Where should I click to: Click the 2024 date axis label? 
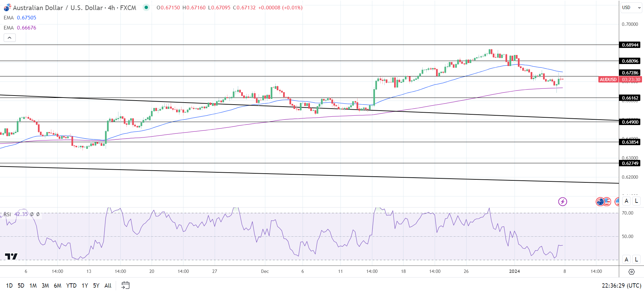point(514,271)
